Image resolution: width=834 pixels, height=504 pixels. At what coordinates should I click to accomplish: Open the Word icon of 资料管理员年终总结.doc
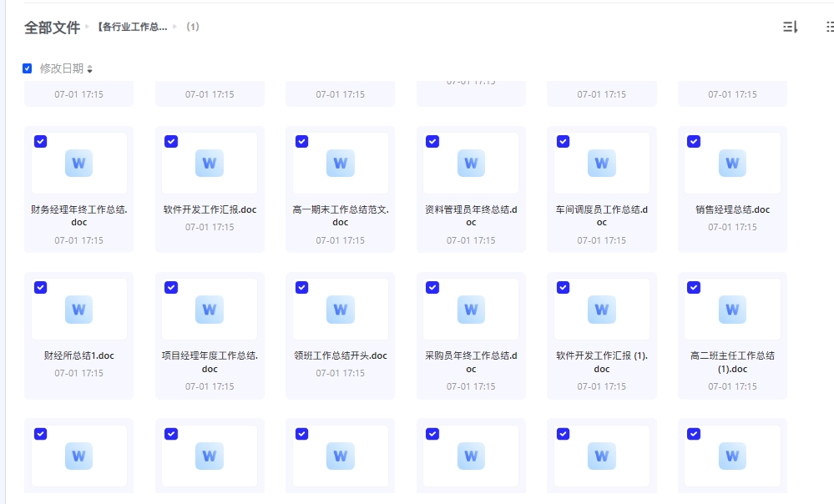[x=471, y=164]
